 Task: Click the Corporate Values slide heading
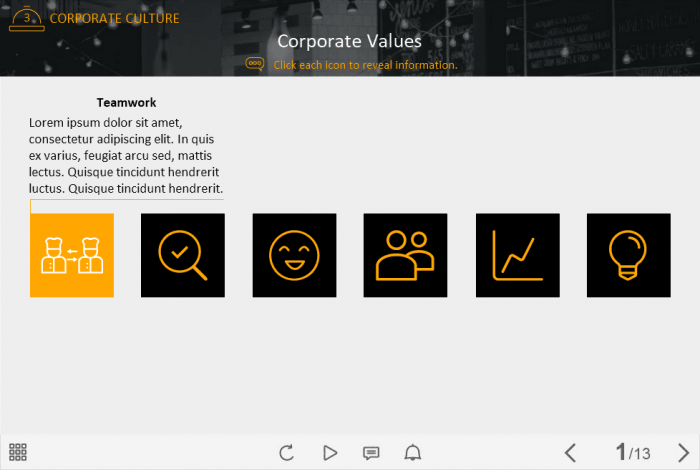pos(349,41)
